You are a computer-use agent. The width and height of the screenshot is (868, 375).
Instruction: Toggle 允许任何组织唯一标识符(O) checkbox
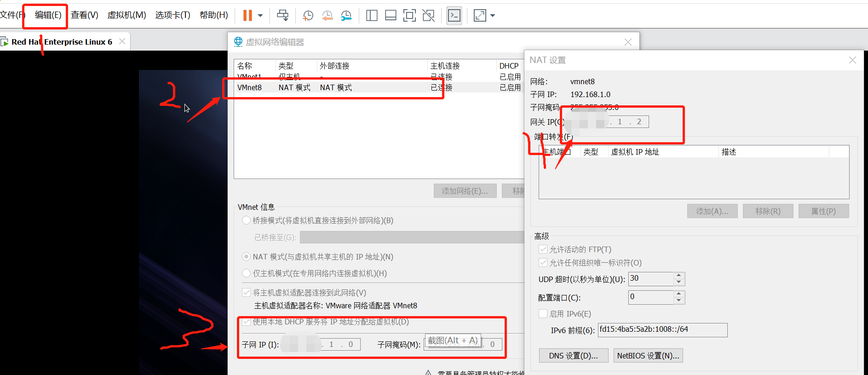[x=543, y=263]
